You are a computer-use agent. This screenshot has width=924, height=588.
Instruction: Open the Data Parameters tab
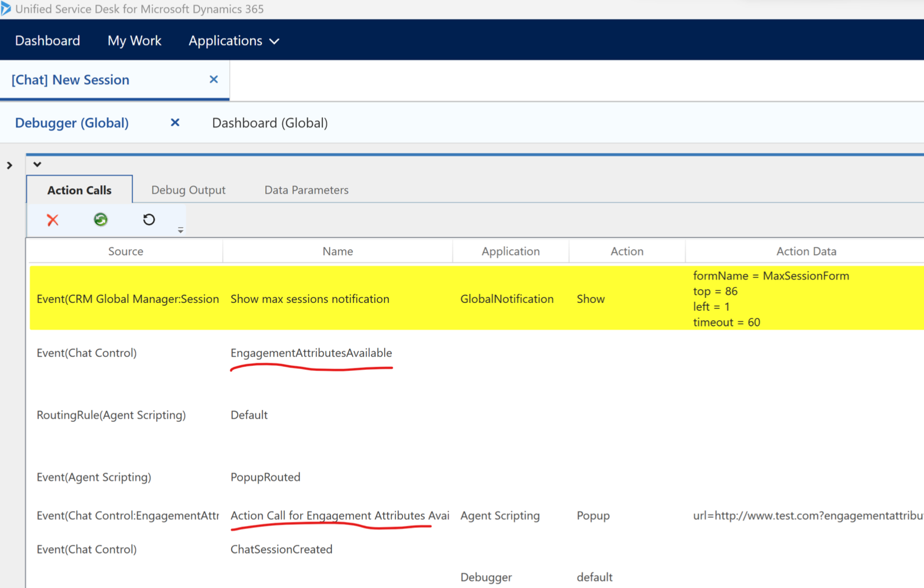307,190
